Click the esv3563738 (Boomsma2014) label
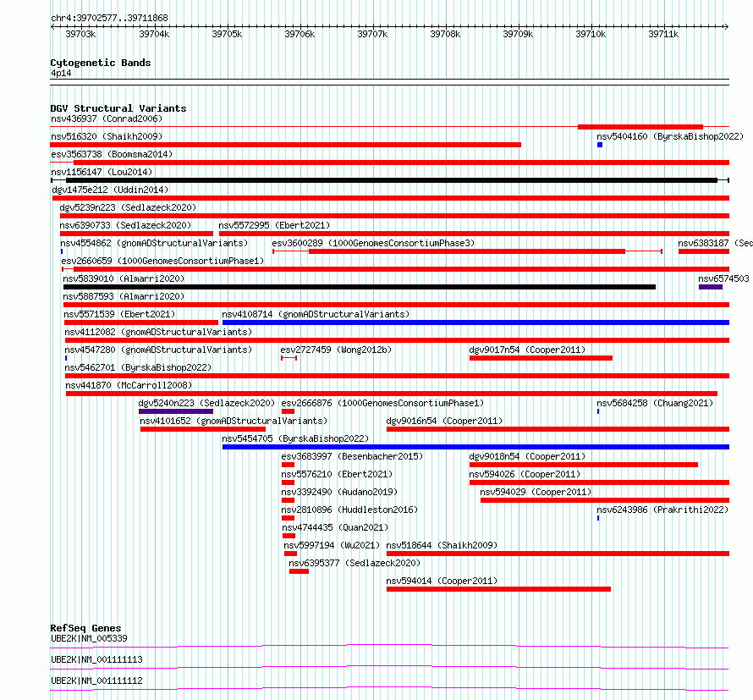753x700 pixels. point(112,154)
